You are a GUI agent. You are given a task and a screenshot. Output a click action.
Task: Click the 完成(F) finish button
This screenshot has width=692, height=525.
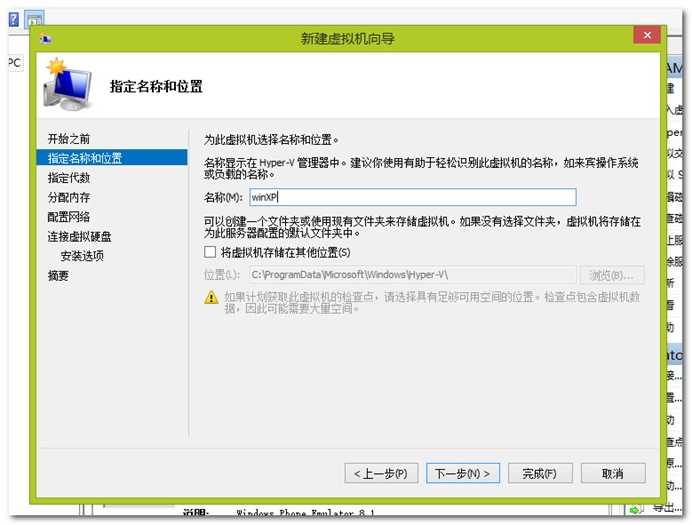coord(540,473)
